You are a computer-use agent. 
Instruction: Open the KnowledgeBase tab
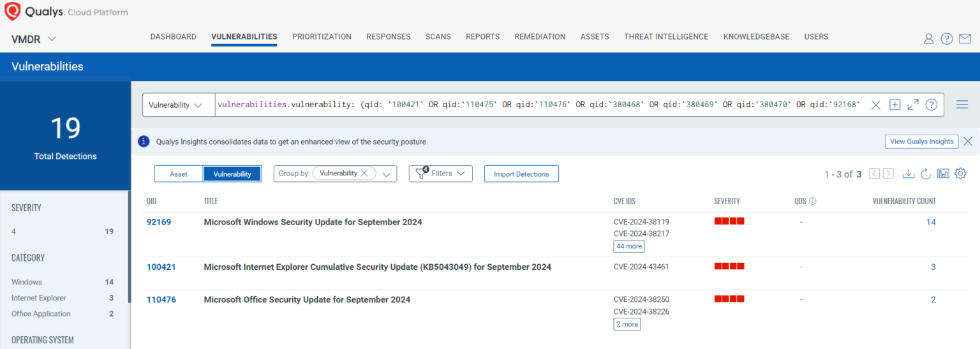coord(756,36)
